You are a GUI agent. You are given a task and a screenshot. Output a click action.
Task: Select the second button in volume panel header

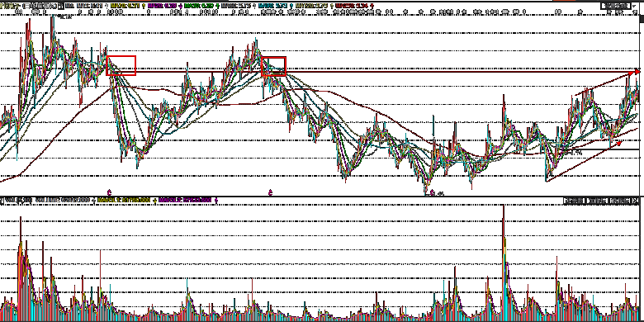[597, 201]
